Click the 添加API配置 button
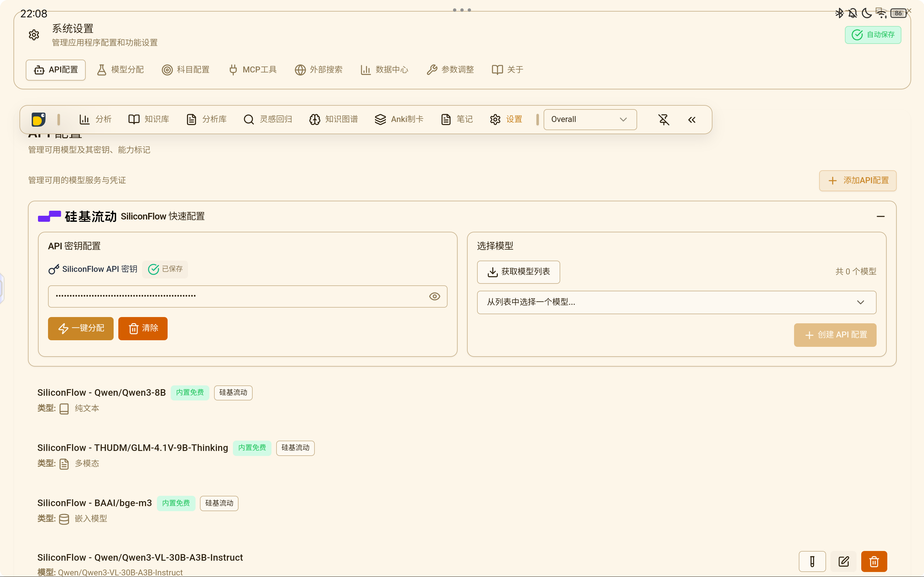Viewport: 924px width, 577px height. pos(857,181)
